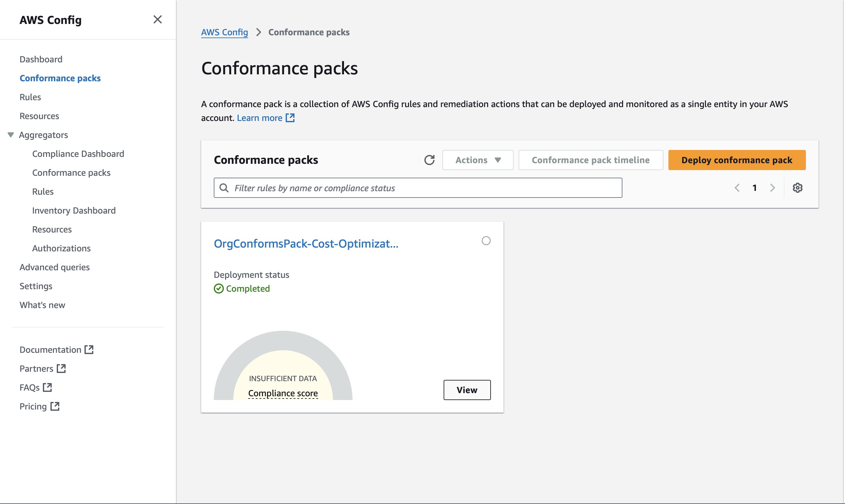Click the previous page arrow
Viewport: 845px width, 504px height.
pyautogui.click(x=737, y=187)
